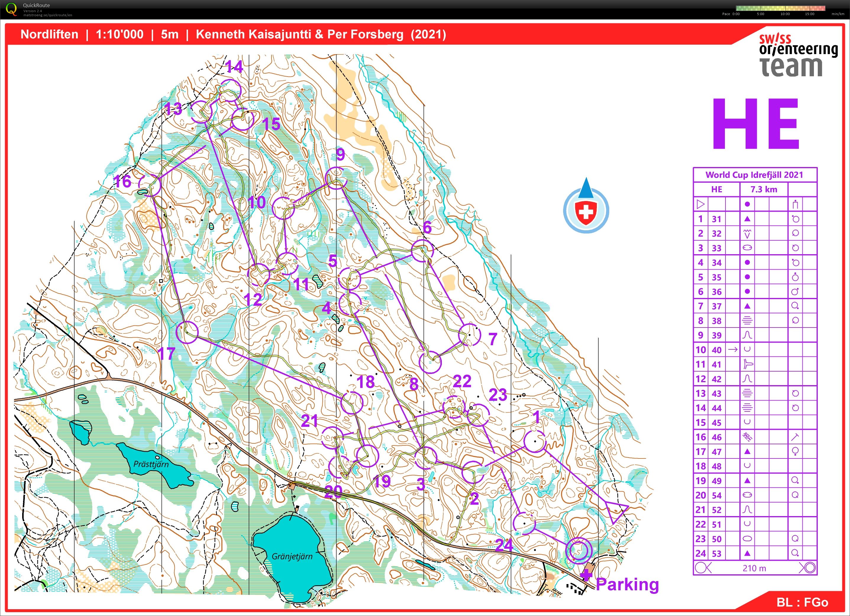
Task: Click the large 'HE' course label
Action: coord(756,124)
